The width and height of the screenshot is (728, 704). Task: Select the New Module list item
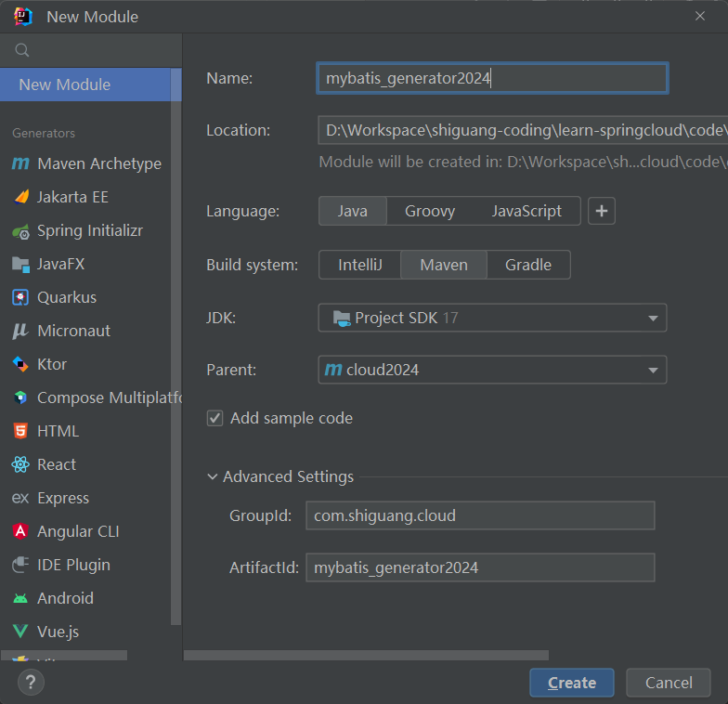(x=85, y=85)
